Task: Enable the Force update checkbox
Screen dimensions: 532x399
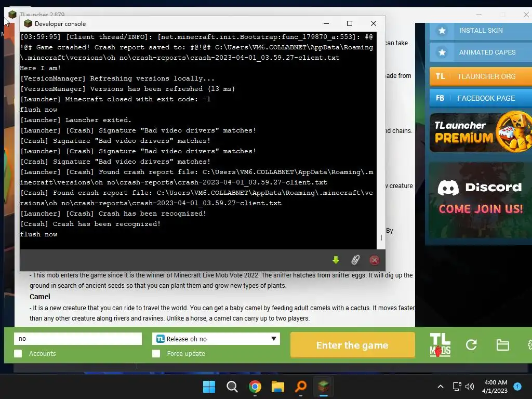Action: coord(156,353)
